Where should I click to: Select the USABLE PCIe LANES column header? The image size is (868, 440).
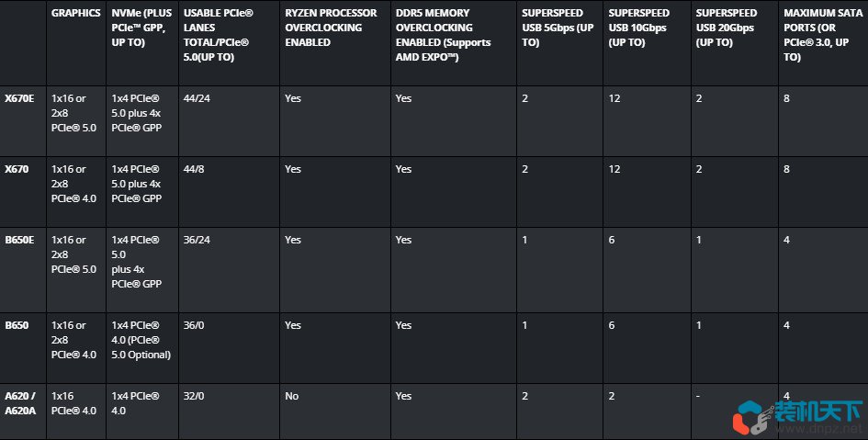(218, 35)
